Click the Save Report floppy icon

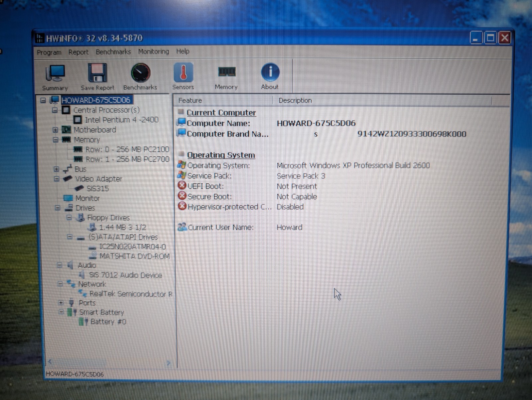pos(97,73)
